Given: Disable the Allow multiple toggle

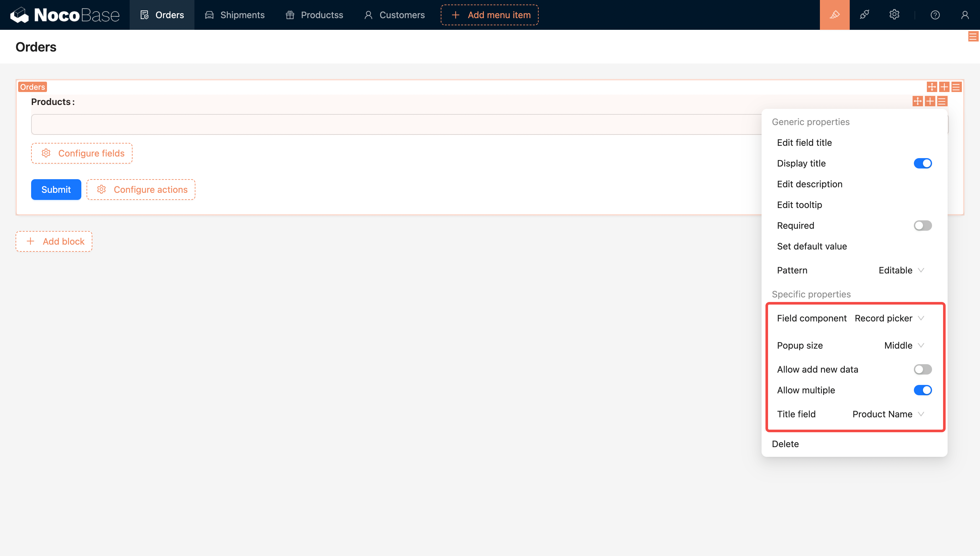Looking at the screenshot, I should (922, 390).
